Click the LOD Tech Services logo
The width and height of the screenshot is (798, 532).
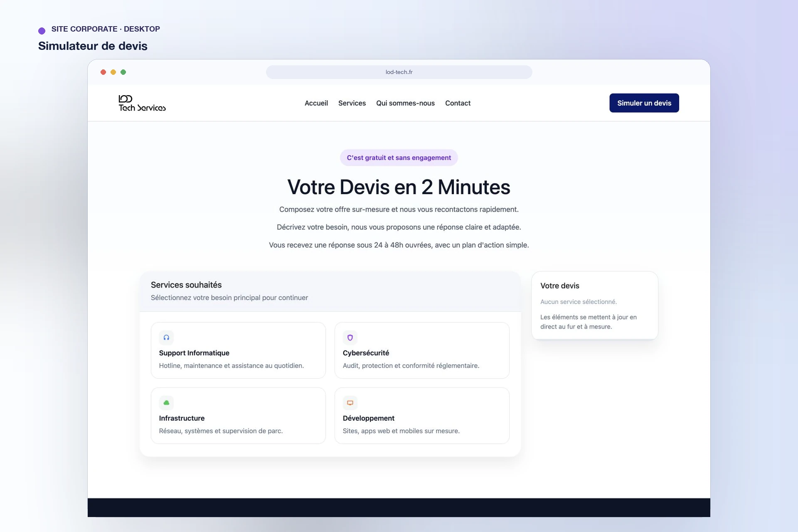click(x=142, y=103)
